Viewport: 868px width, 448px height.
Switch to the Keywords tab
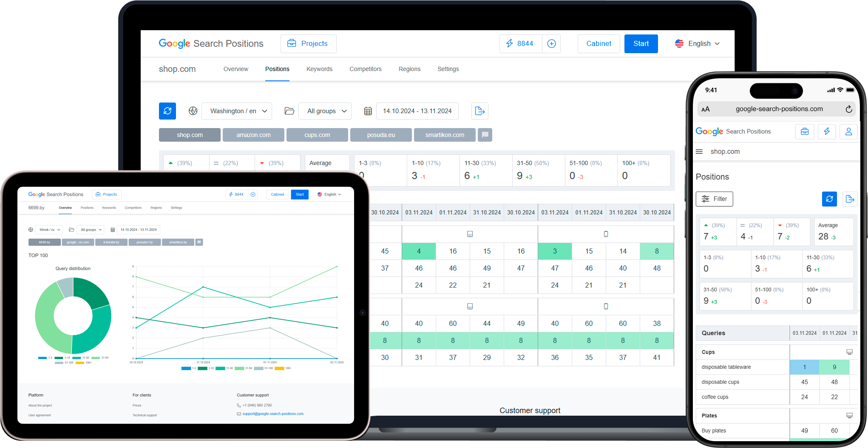(319, 69)
